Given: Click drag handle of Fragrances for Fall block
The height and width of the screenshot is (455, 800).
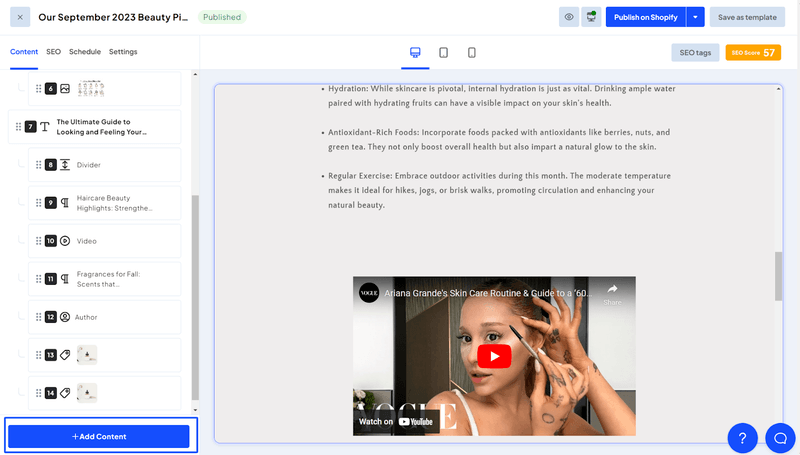Looking at the screenshot, I should coord(38,279).
